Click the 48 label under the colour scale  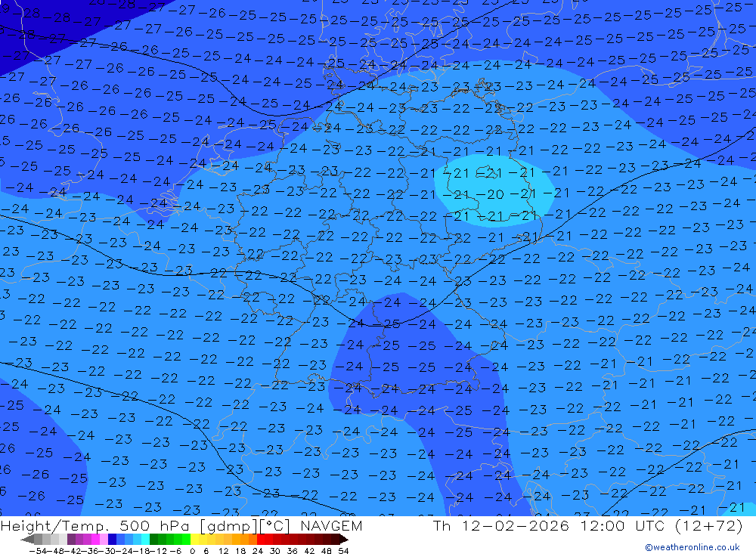click(326, 551)
